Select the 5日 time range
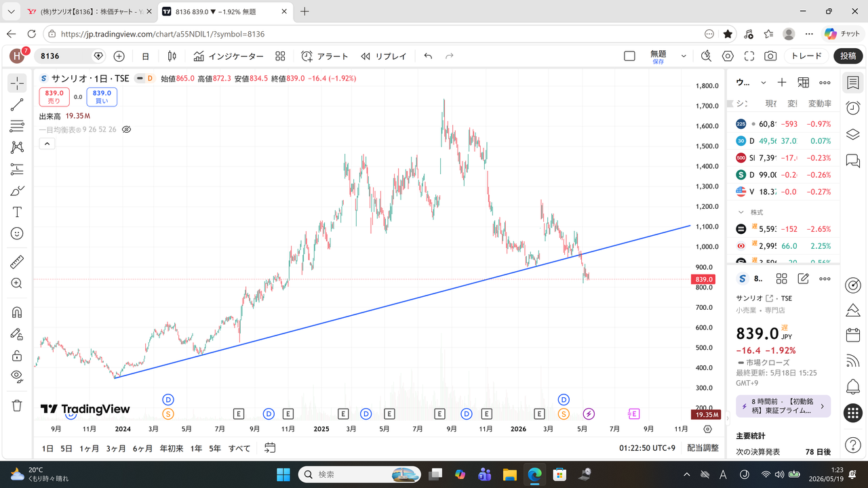Image resolution: width=868 pixels, height=488 pixels. (66, 448)
